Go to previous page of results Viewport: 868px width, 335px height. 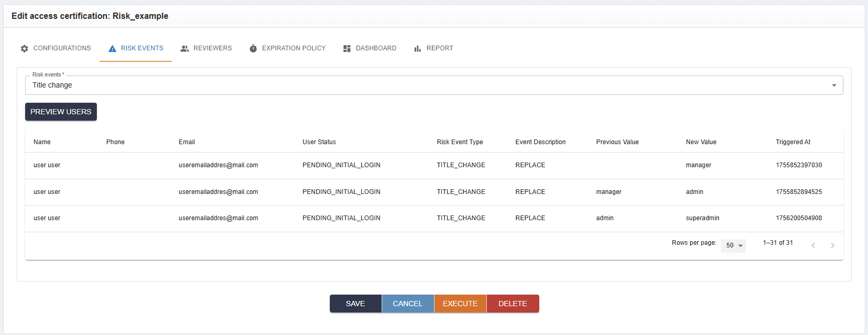click(x=813, y=245)
